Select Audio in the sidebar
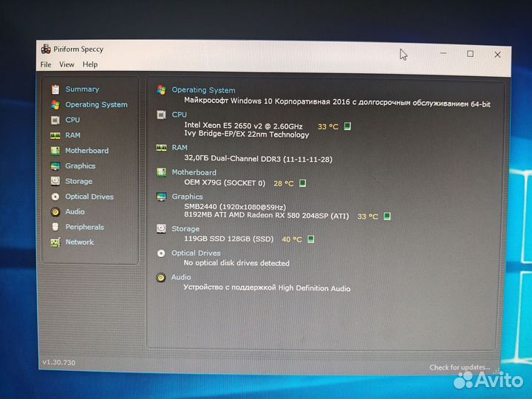The image size is (532, 399). click(x=75, y=212)
